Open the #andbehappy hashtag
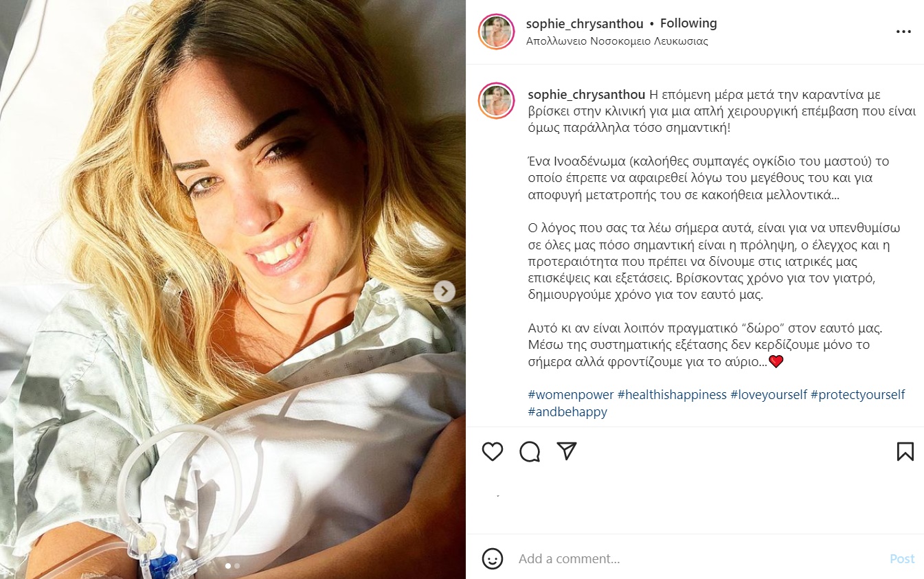Viewport: 924px width, 579px height. 567,412
